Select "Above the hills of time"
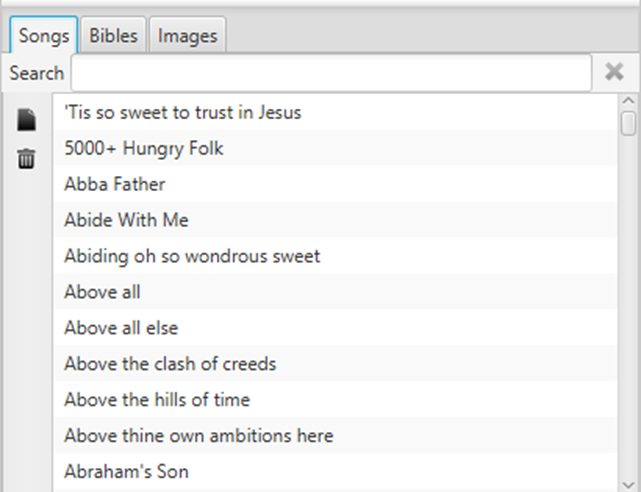 coord(157,400)
